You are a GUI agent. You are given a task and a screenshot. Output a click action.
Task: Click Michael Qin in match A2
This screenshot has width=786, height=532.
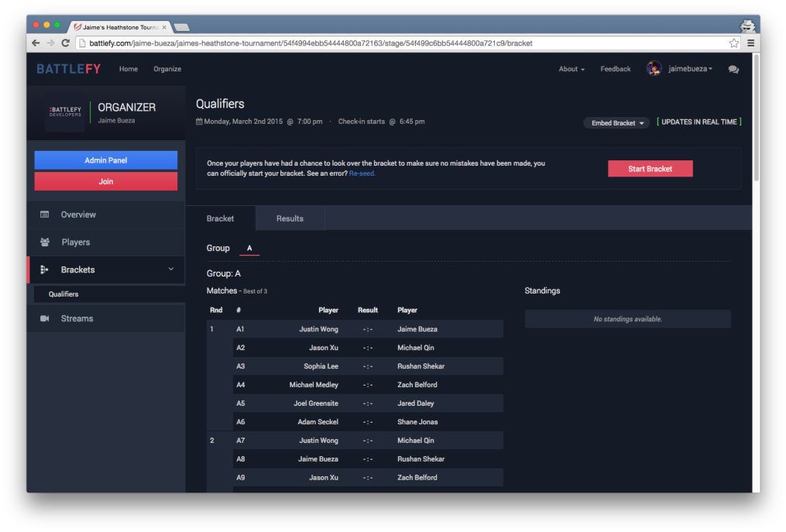point(416,348)
